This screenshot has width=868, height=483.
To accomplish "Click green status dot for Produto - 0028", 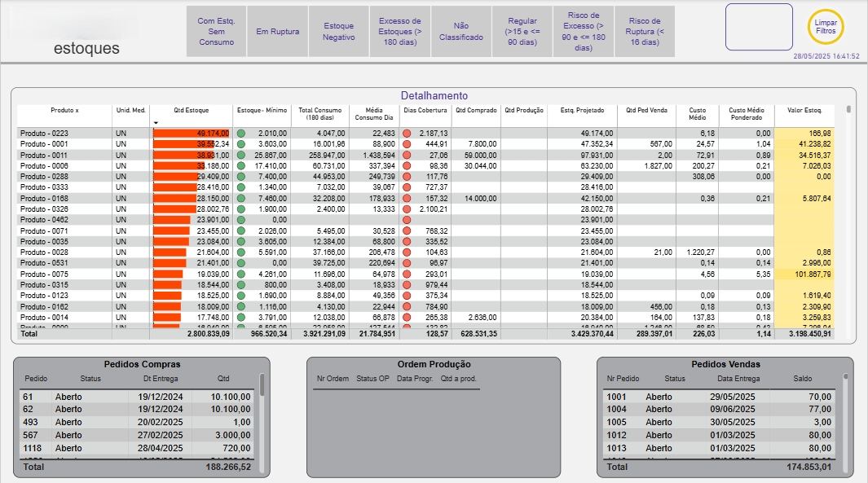I will pos(240,252).
